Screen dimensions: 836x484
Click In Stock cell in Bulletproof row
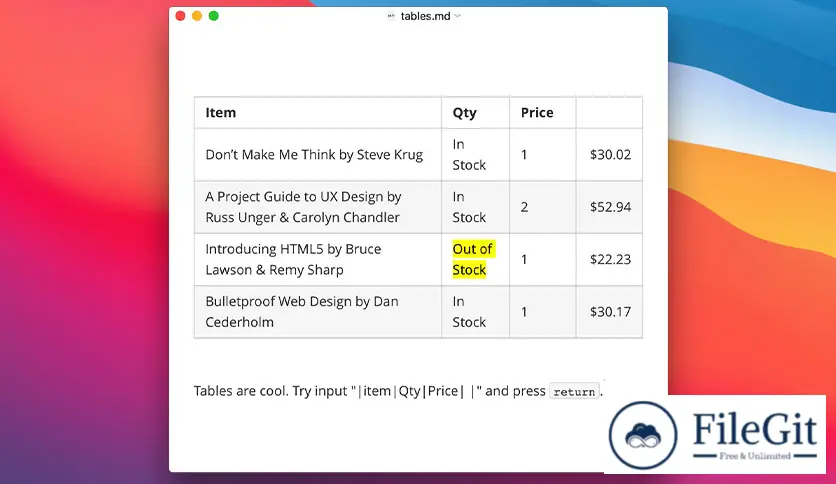point(475,311)
